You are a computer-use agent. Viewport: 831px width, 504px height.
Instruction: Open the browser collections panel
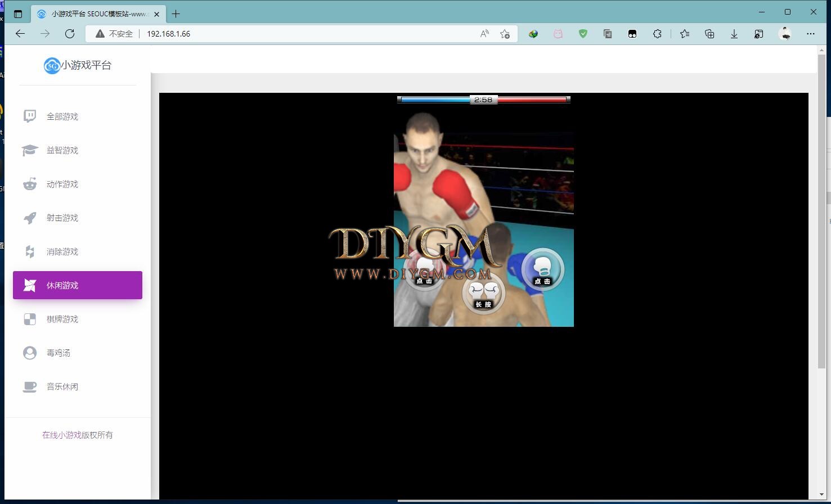(709, 34)
